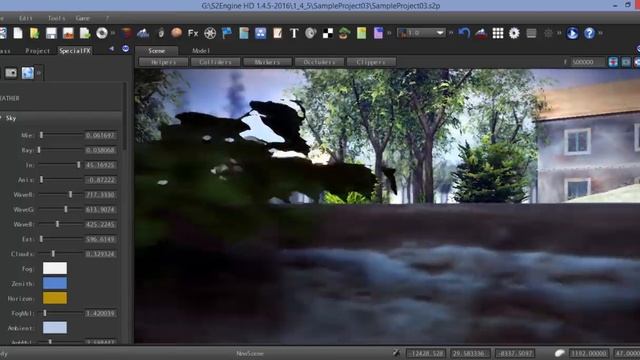Click the blue globe icon in SpecialFX panel

tap(28, 73)
